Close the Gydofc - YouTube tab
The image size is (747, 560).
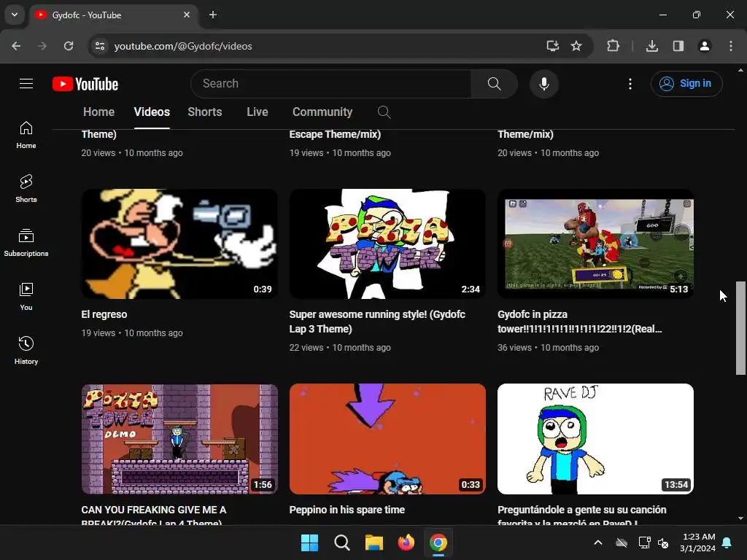[x=187, y=15]
